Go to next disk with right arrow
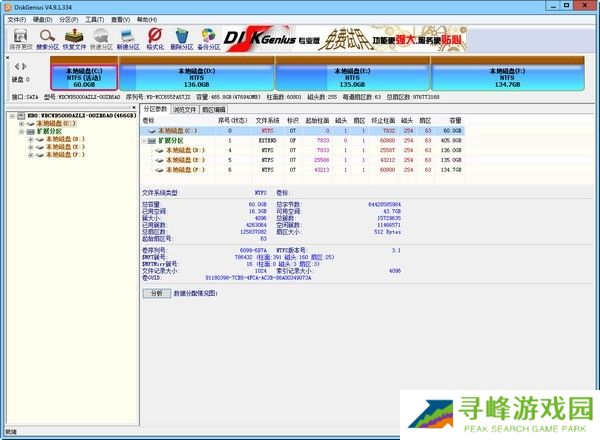Viewport: 600px width, 440px height. (x=23, y=66)
